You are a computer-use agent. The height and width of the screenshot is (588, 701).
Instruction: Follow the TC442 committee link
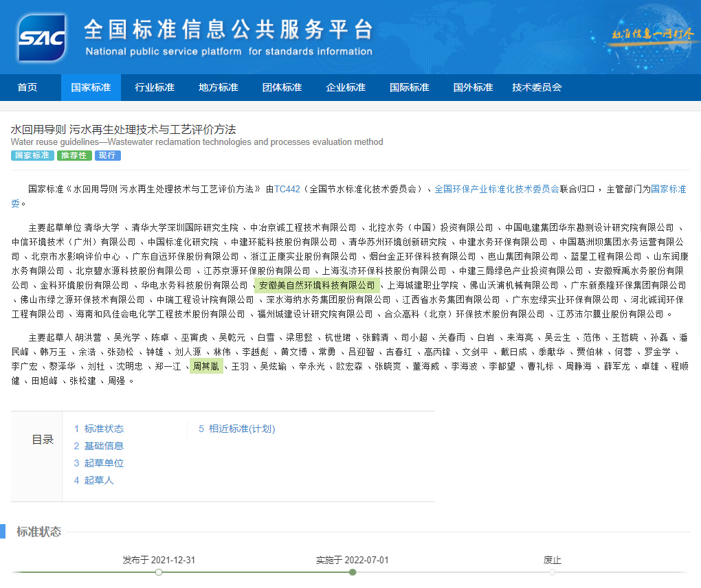pyautogui.click(x=287, y=189)
